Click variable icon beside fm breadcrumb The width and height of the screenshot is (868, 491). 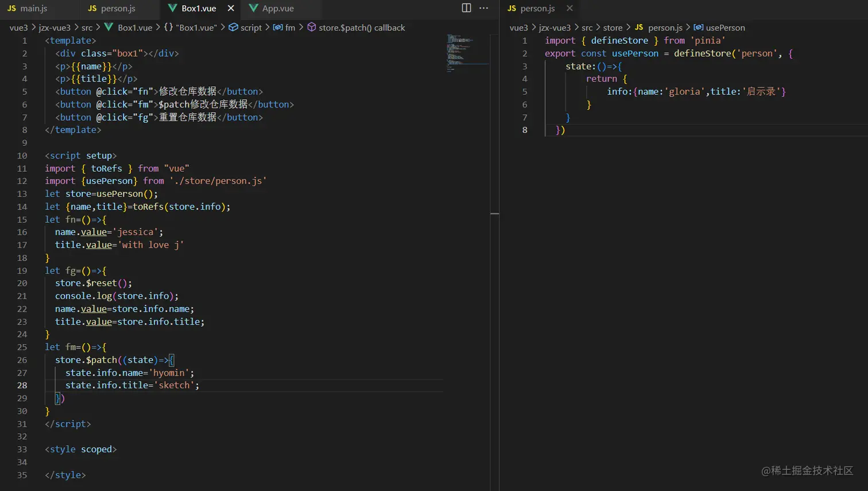278,28
